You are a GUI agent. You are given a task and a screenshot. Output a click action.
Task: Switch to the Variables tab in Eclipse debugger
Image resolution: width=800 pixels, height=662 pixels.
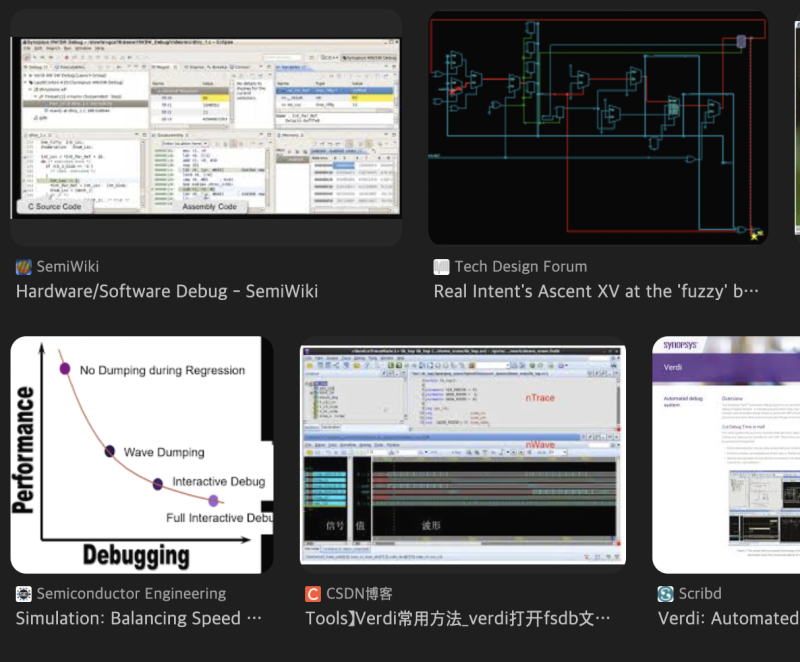pyautogui.click(x=290, y=65)
